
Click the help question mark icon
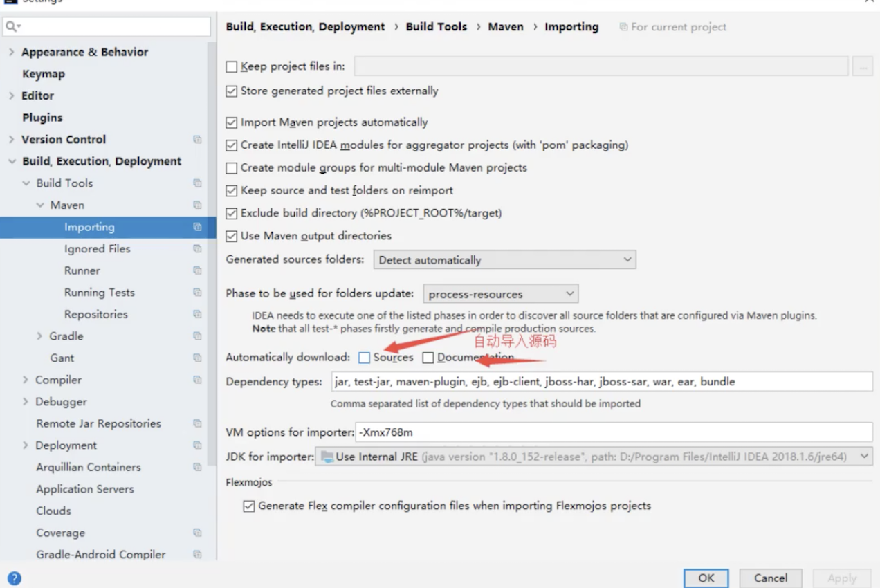point(14,578)
